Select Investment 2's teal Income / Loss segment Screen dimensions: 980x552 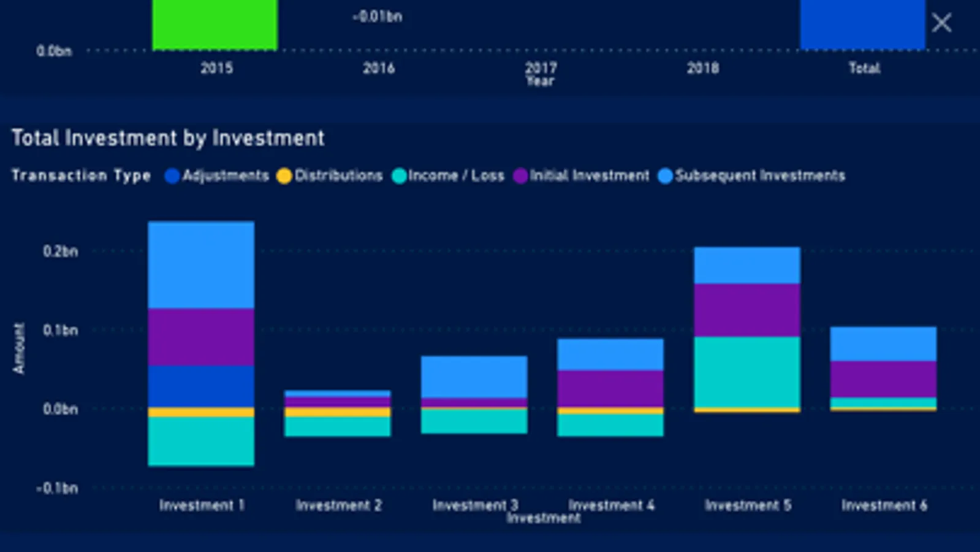coord(338,427)
